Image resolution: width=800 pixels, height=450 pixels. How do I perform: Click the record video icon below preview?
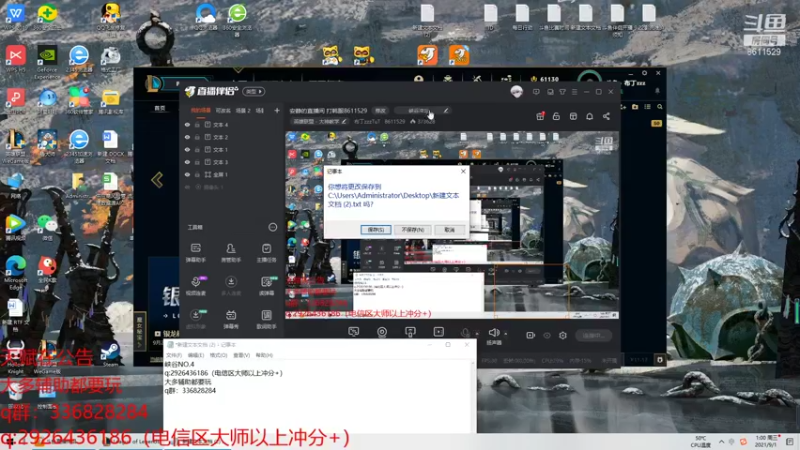pyautogui.click(x=531, y=335)
